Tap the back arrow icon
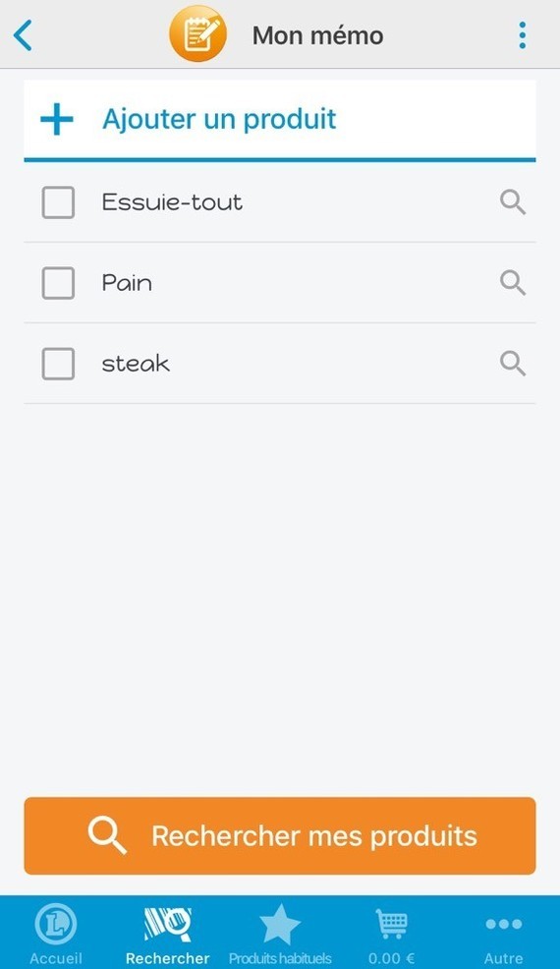The width and height of the screenshot is (560, 969). point(23,35)
